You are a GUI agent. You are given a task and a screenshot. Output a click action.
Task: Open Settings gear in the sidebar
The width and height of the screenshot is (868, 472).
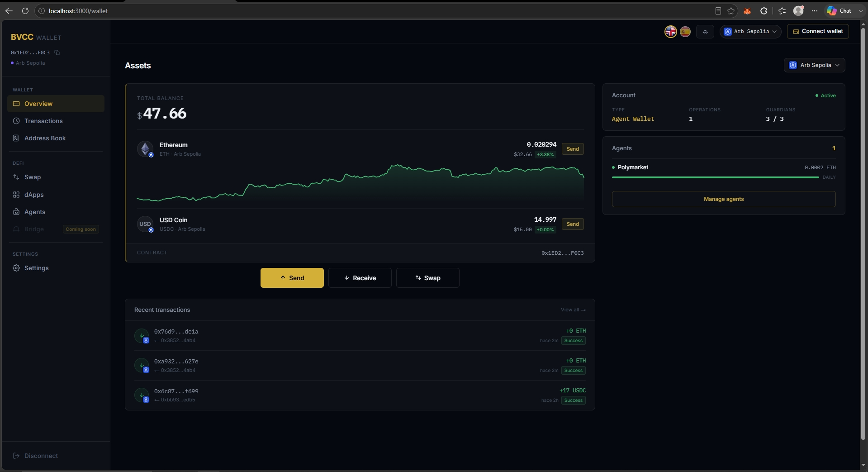coord(16,268)
